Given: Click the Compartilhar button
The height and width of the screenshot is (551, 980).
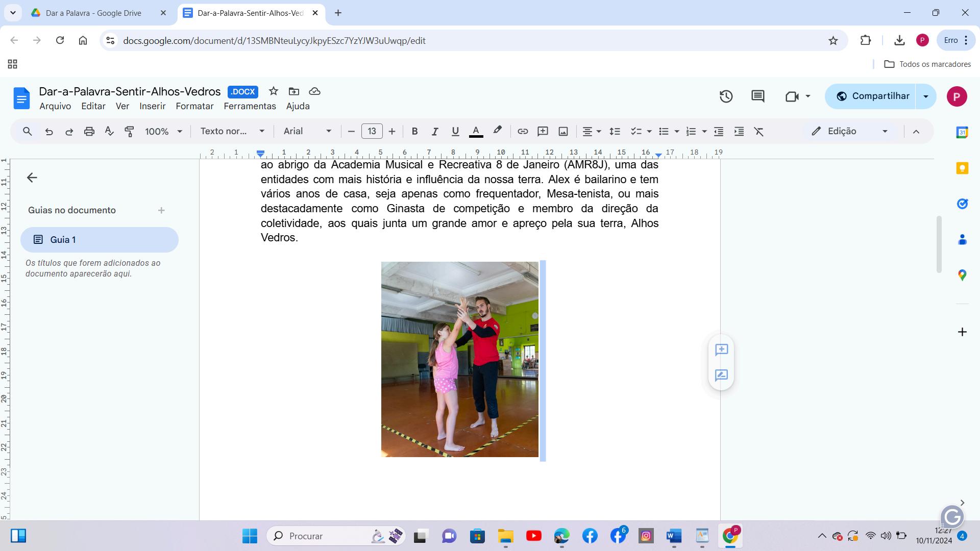Looking at the screenshot, I should point(873,96).
